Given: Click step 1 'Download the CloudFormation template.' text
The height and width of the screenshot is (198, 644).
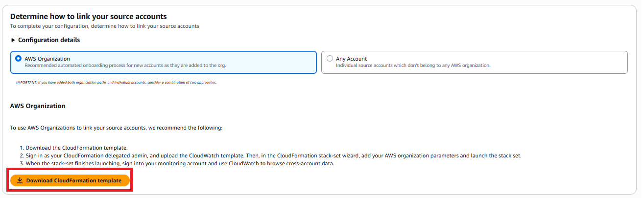Looking at the screenshot, I should [x=76, y=147].
